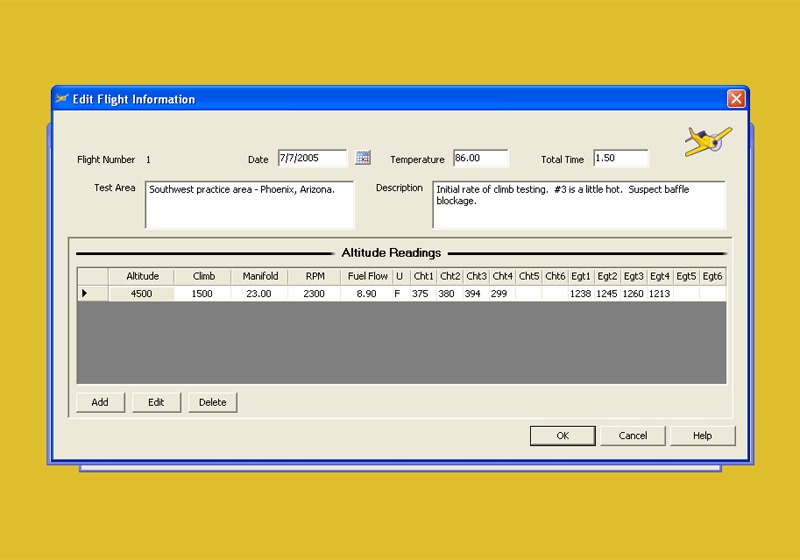Sort by the Altitude column header
800x560 pixels.
point(142,276)
